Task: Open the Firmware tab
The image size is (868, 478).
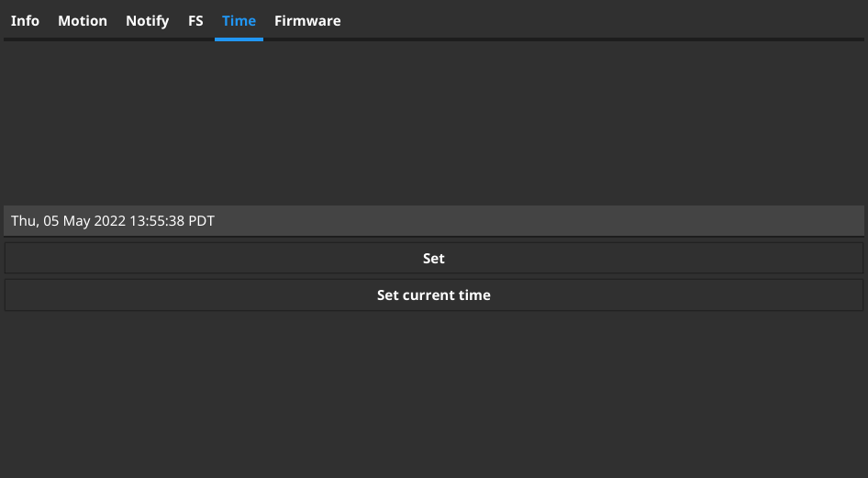Action: [307, 20]
